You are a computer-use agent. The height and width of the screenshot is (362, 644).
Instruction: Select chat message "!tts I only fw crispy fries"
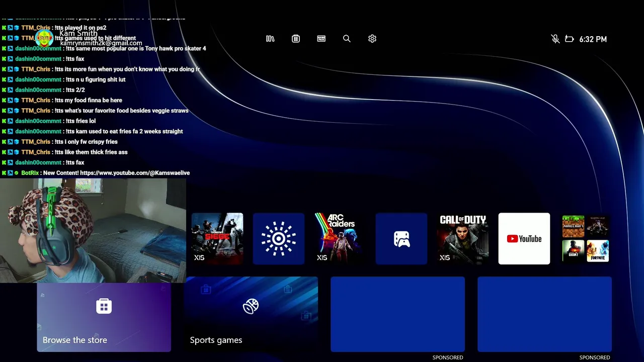coord(86,142)
